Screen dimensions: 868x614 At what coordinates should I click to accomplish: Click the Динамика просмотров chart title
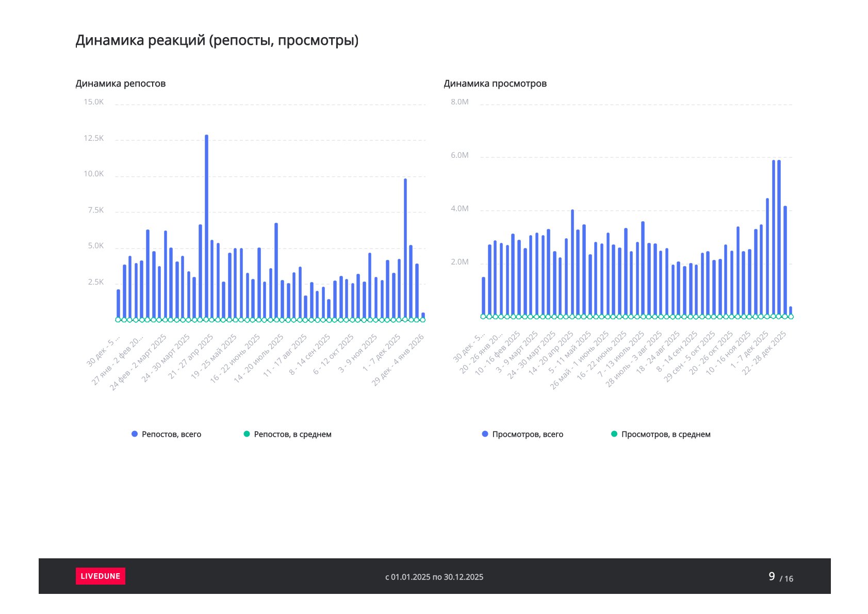(x=495, y=84)
